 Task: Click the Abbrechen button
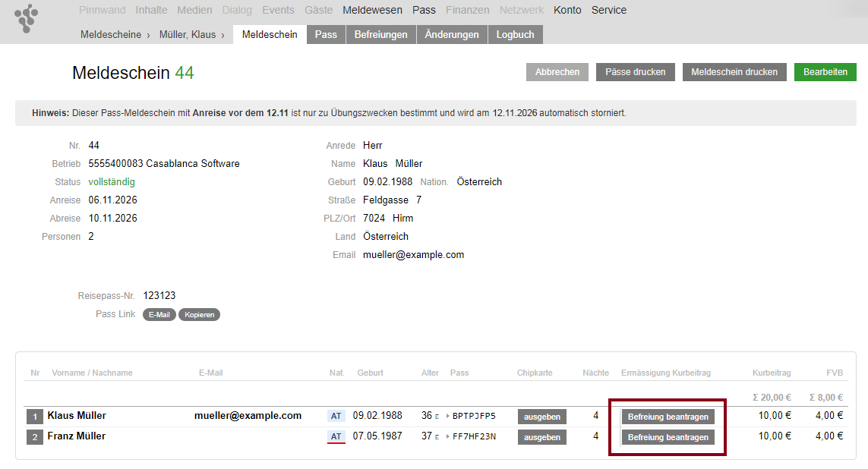tap(557, 72)
